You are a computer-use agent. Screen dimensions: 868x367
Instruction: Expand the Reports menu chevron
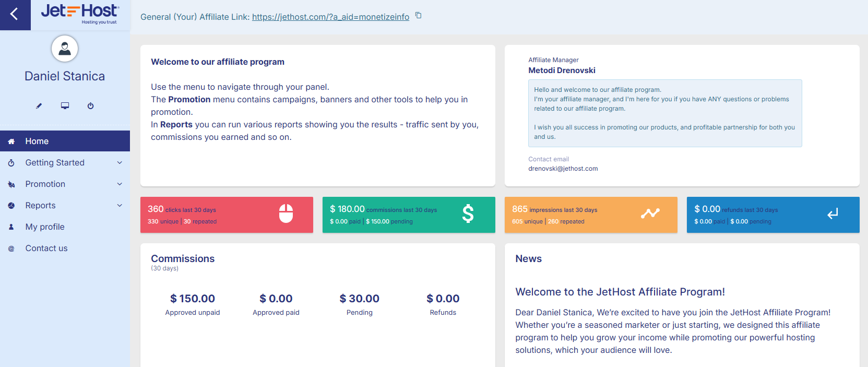[120, 206]
